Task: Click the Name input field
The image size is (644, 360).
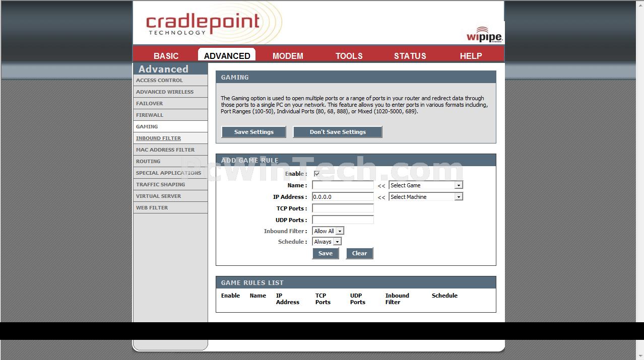Action: pos(343,185)
